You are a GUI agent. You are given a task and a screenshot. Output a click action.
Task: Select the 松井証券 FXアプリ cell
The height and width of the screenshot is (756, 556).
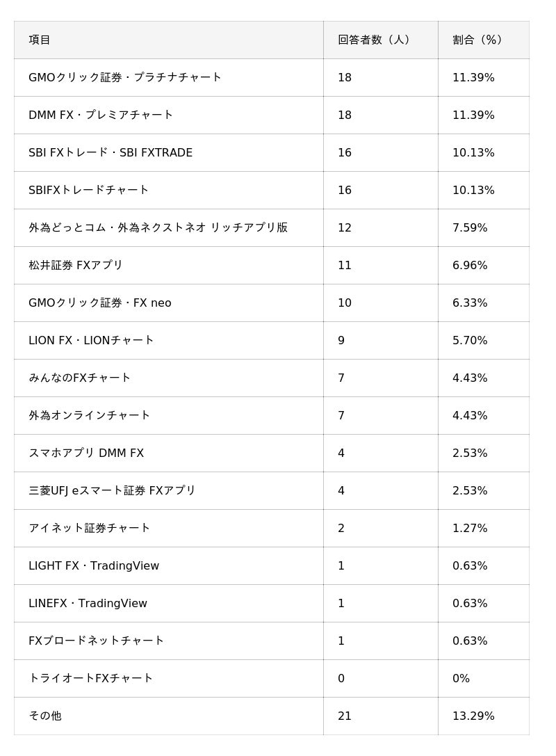[76, 265]
